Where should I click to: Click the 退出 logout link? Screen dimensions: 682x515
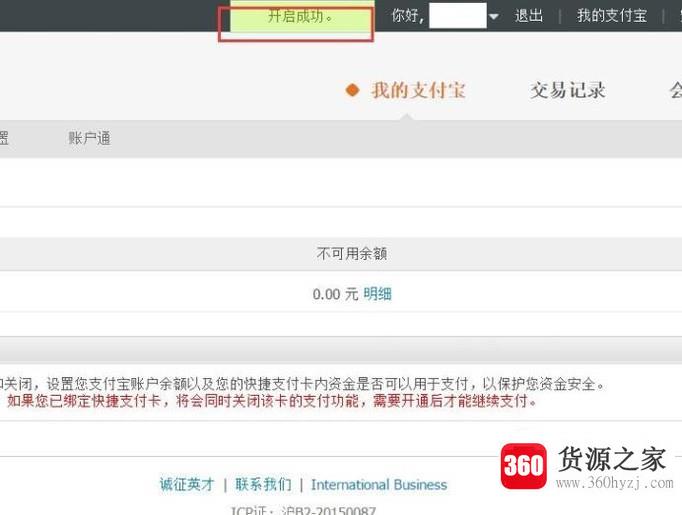[529, 16]
